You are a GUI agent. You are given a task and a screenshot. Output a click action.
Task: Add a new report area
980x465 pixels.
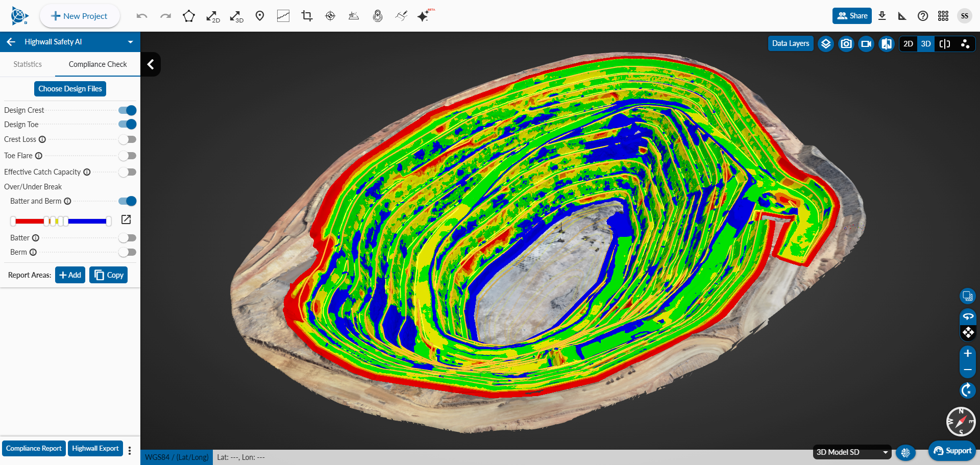(x=70, y=275)
